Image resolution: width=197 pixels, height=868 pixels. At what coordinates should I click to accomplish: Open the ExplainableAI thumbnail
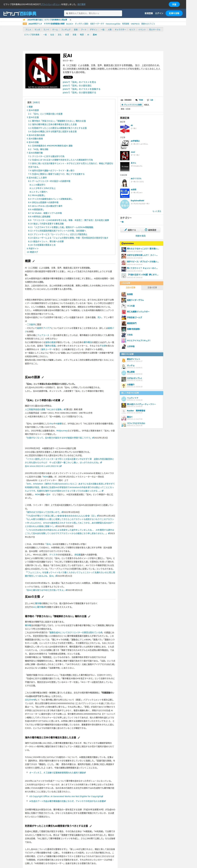tap(125, 204)
